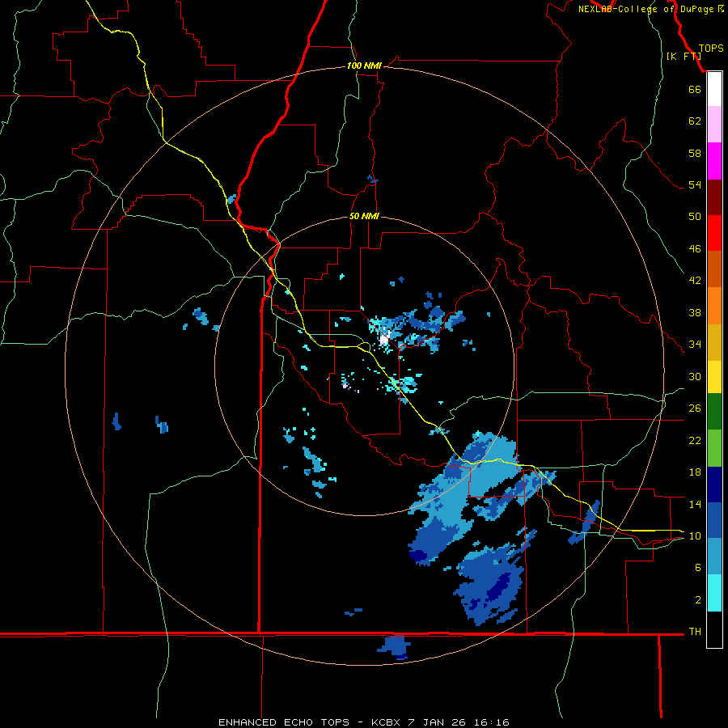
Task: Click the "2" legend scale value
Action: [x=697, y=599]
